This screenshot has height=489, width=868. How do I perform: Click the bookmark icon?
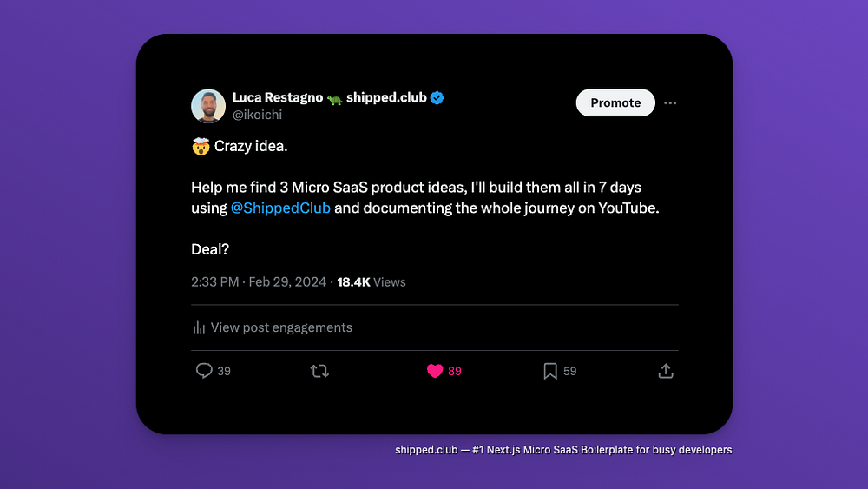550,371
